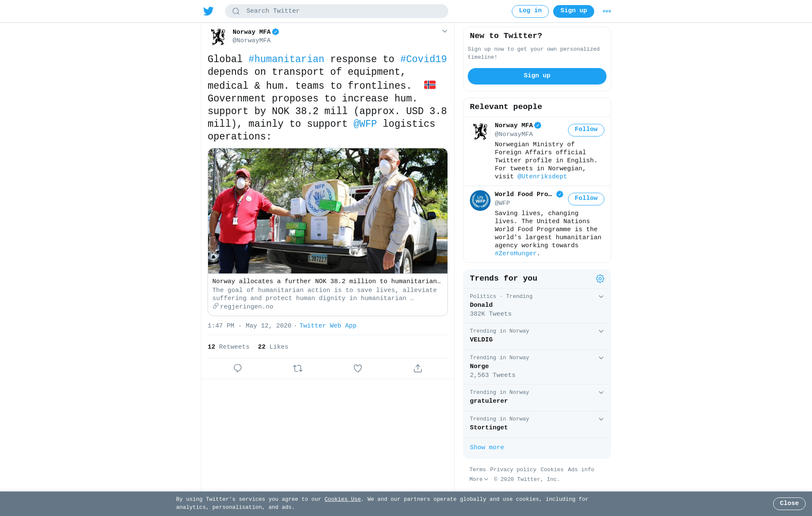The height and width of the screenshot is (516, 812).
Task: Close the cookies notice banner
Action: pyautogui.click(x=789, y=503)
